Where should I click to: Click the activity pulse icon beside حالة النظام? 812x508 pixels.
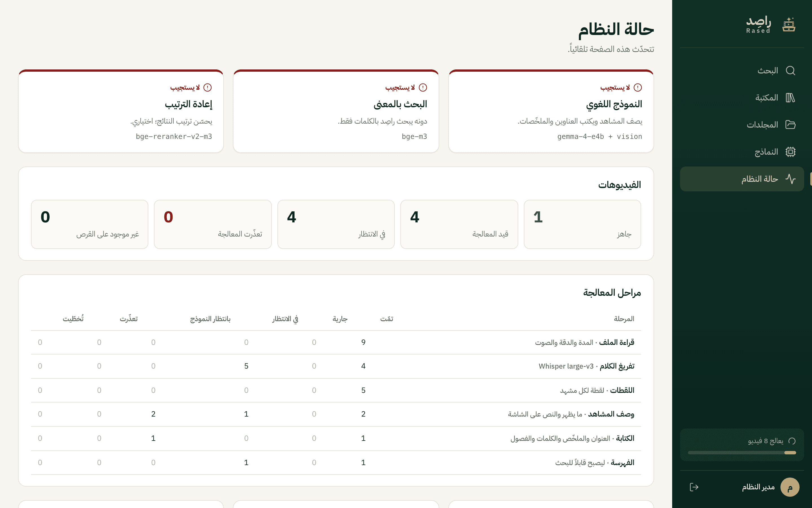[x=790, y=179]
